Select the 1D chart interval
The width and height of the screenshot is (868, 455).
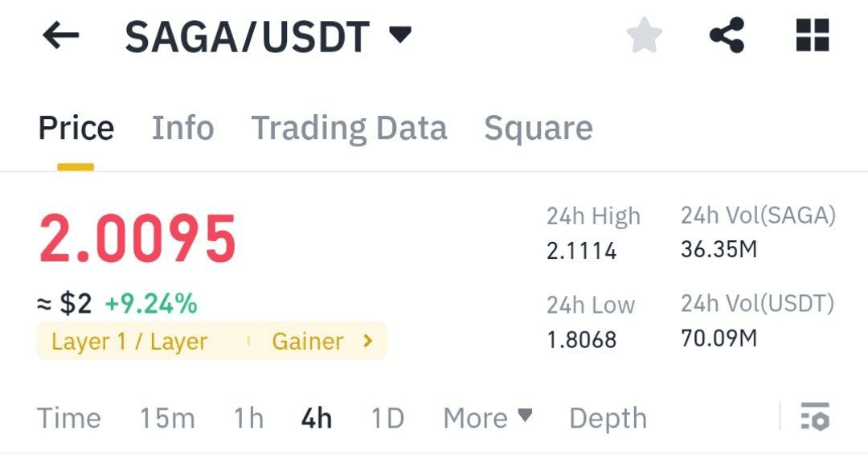pos(387,418)
